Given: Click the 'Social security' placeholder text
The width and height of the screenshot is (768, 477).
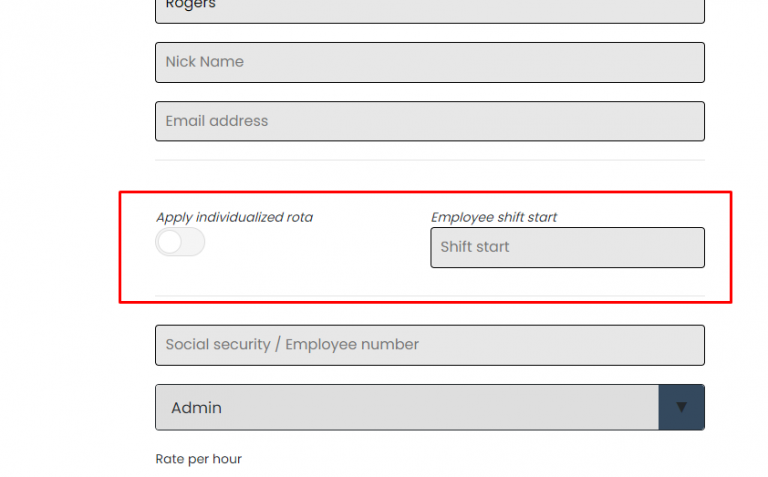Looking at the screenshot, I should tap(218, 345).
